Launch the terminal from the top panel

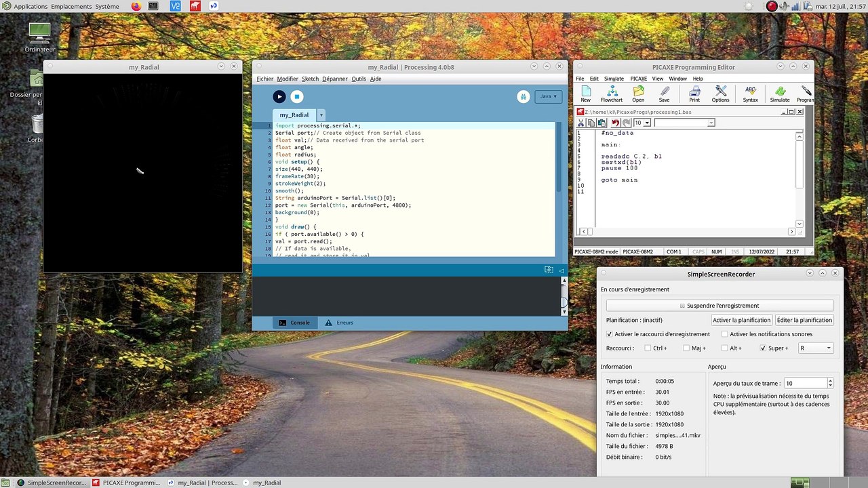(x=154, y=6)
